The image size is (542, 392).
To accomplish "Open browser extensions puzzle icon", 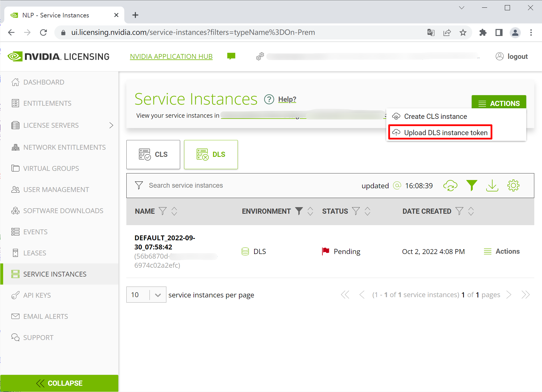I will 483,33.
